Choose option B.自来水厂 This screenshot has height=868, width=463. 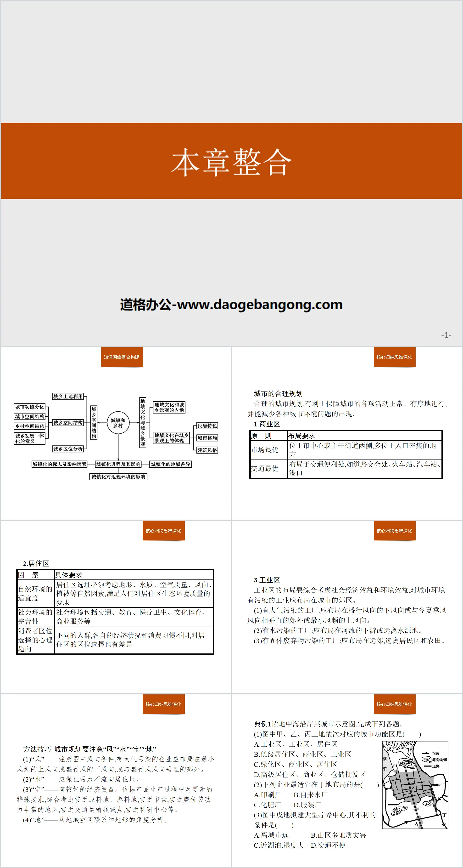[x=311, y=794]
